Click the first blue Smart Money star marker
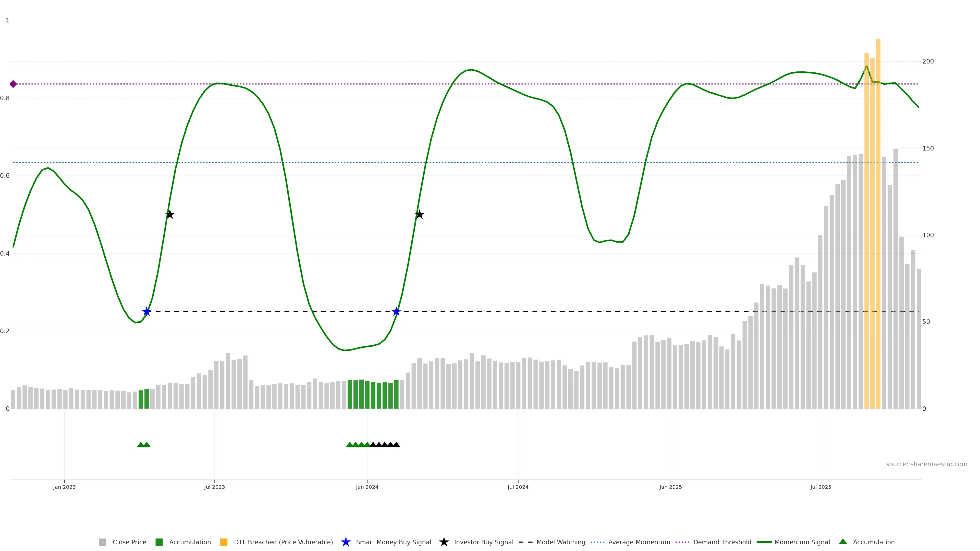Viewport: 980px width, 551px height. (x=147, y=312)
